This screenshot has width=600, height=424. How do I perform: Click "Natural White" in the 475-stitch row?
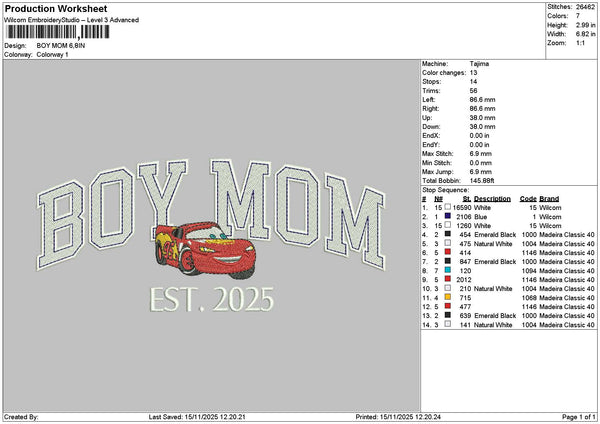coord(493,244)
